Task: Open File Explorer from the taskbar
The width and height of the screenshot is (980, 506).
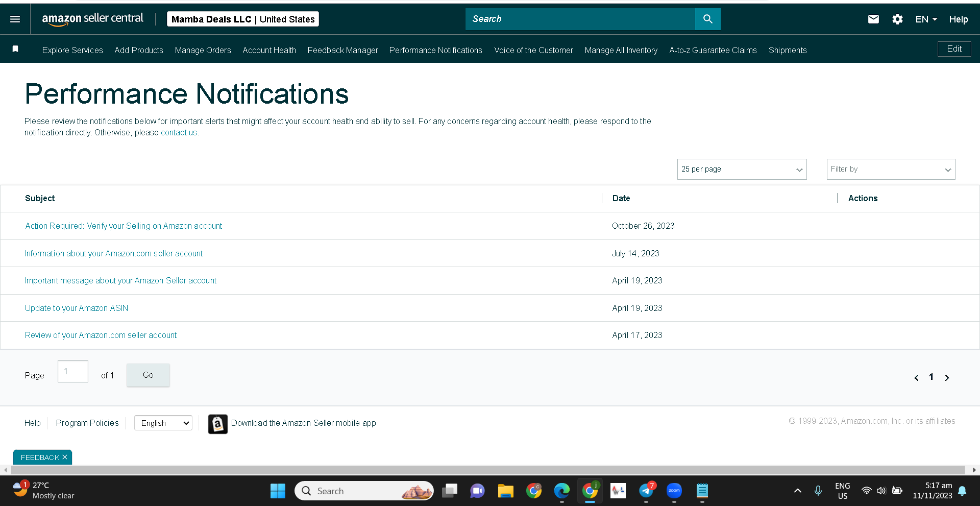Action: pos(505,491)
